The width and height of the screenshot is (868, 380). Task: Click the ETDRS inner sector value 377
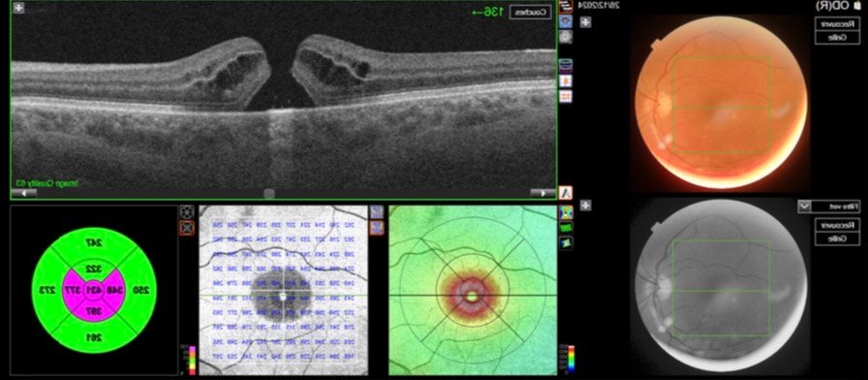(73, 290)
